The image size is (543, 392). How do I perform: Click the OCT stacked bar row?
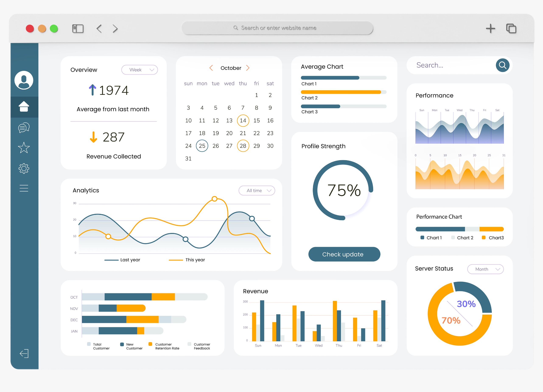(145, 297)
